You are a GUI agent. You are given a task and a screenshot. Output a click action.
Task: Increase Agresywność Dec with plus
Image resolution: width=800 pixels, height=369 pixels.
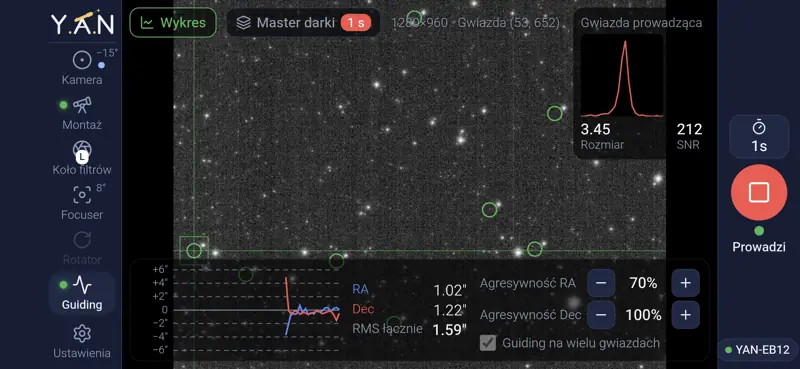[x=685, y=315]
